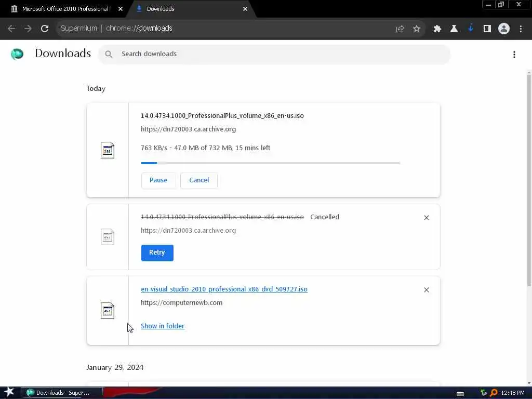Click the download progress bar
The height and width of the screenshot is (399, 532).
click(271, 163)
